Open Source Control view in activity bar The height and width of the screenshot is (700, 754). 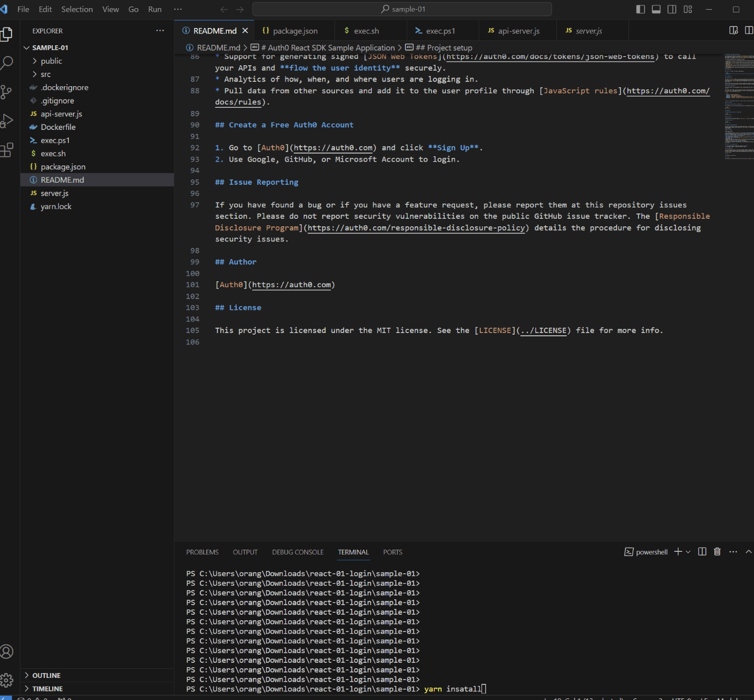(6, 92)
